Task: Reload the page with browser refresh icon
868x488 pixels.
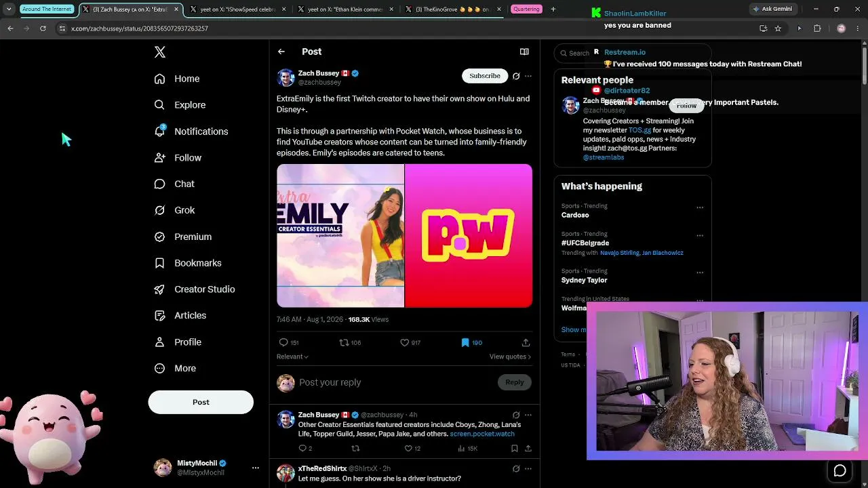Action: (x=43, y=28)
